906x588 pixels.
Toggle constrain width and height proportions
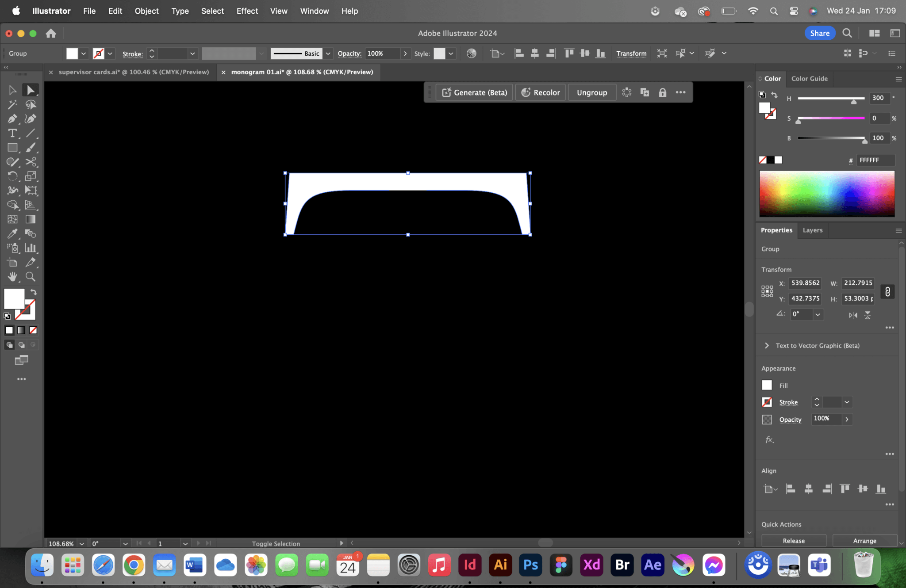click(887, 291)
